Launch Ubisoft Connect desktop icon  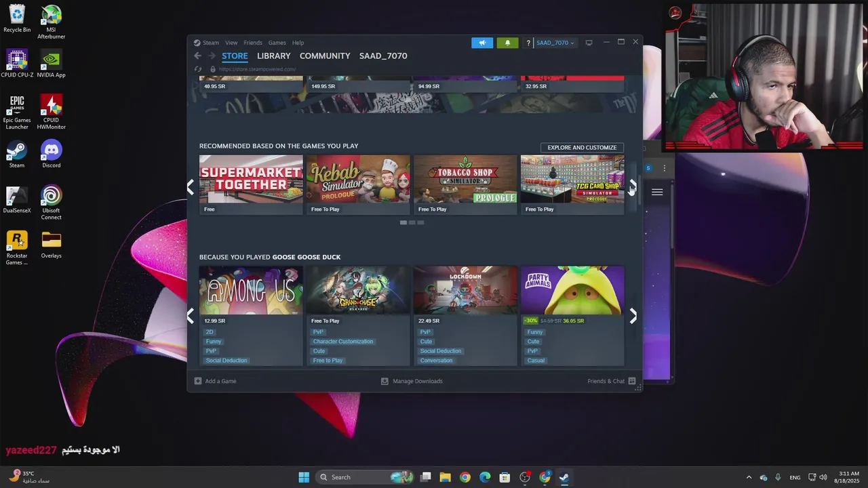(52, 203)
